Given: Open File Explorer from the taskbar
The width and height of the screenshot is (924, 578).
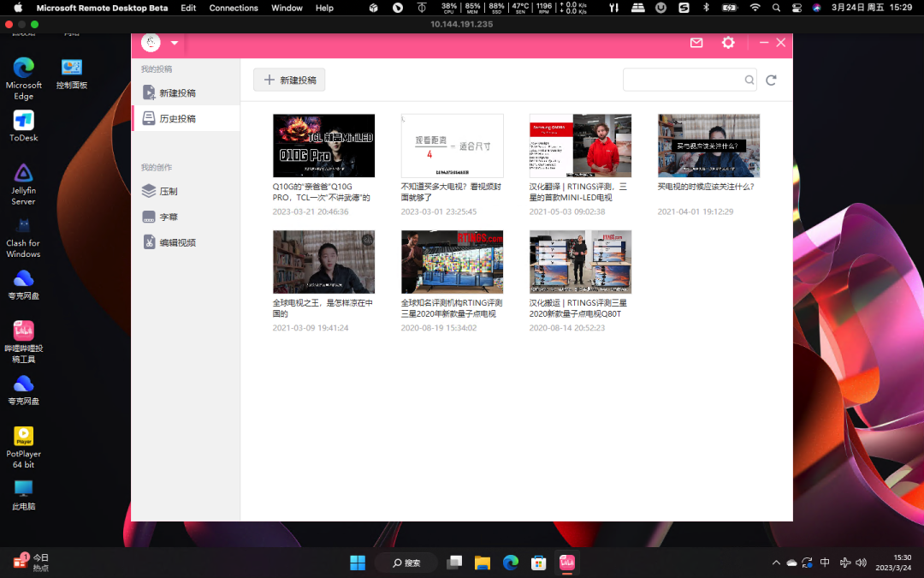Looking at the screenshot, I should [483, 563].
